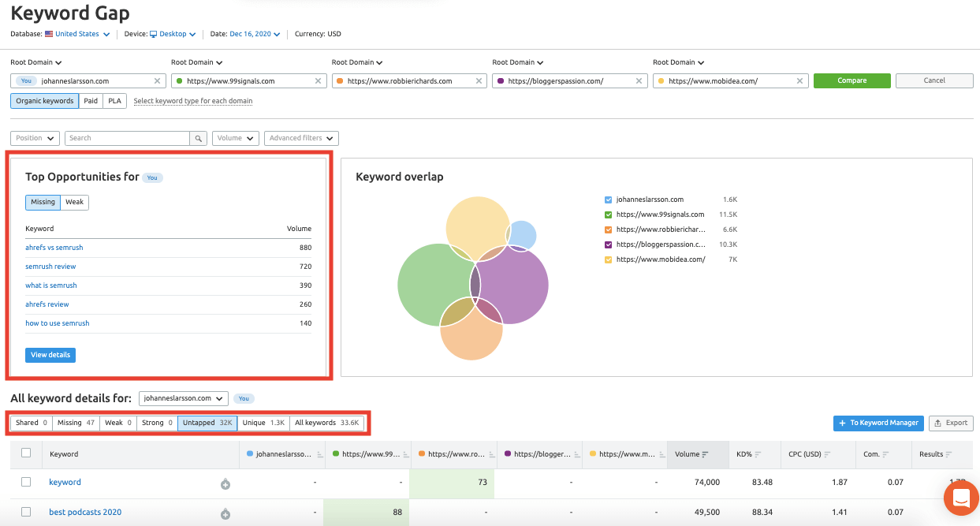Sort the https://www.m… position column via its sort icon
This screenshot has width=980, height=526.
[661, 454]
